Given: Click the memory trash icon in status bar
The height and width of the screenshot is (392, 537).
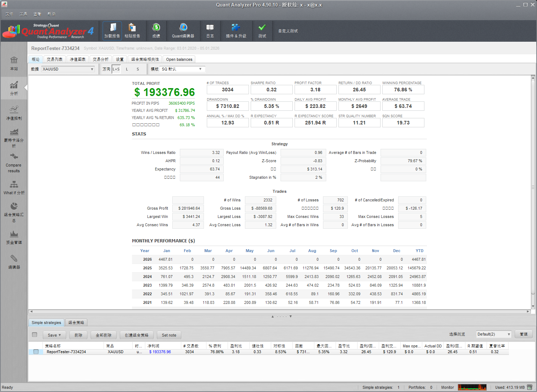Looking at the screenshot, I should [x=530, y=387].
